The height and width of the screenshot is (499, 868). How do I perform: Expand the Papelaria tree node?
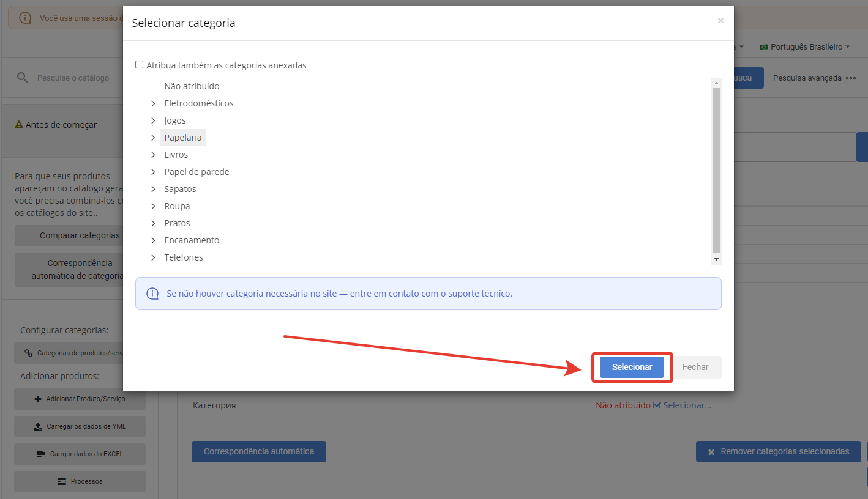pyautogui.click(x=153, y=138)
